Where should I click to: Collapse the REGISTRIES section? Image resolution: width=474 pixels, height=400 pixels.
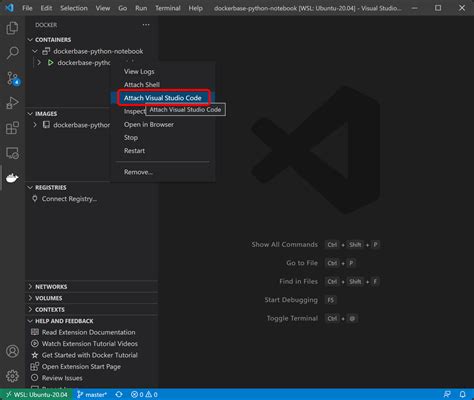(x=30, y=188)
